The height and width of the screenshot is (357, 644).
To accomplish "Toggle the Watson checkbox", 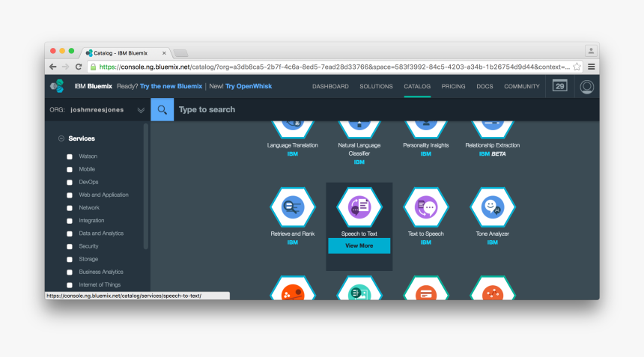I will pyautogui.click(x=70, y=156).
